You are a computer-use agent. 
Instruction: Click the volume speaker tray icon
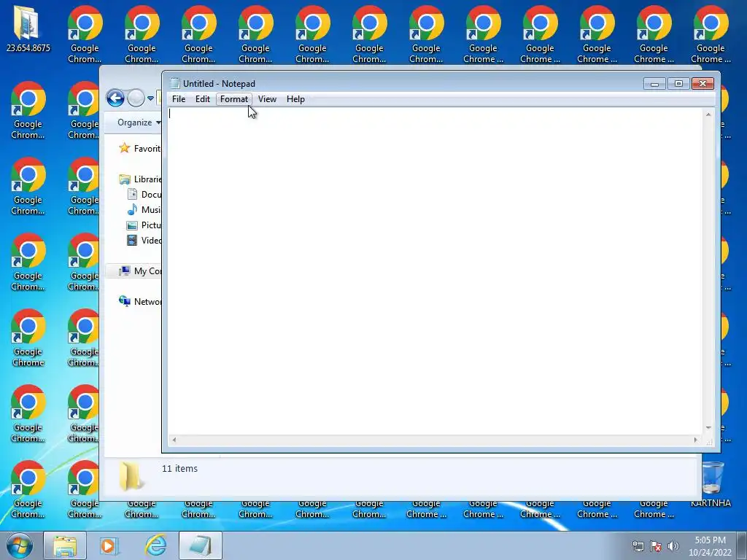point(673,546)
